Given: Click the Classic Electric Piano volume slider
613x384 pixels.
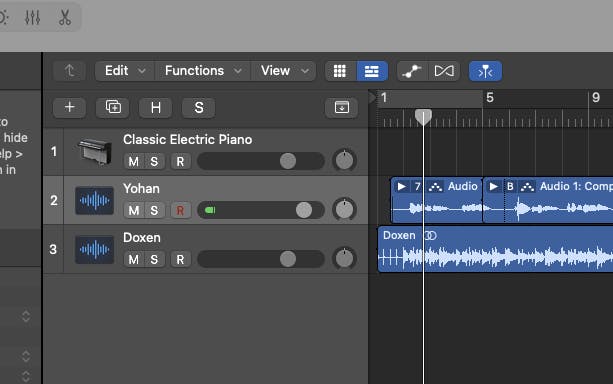Looking at the screenshot, I should point(261,161).
